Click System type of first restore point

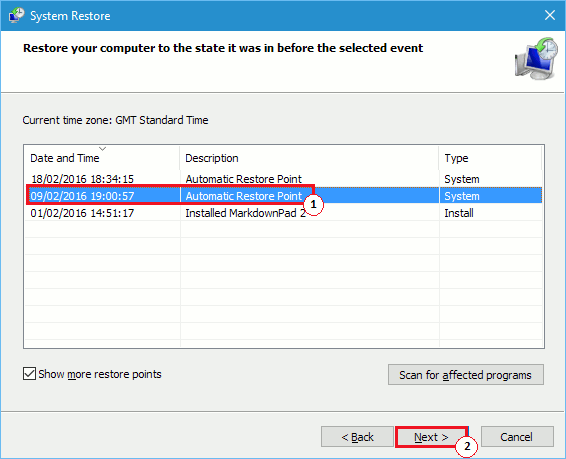point(462,179)
